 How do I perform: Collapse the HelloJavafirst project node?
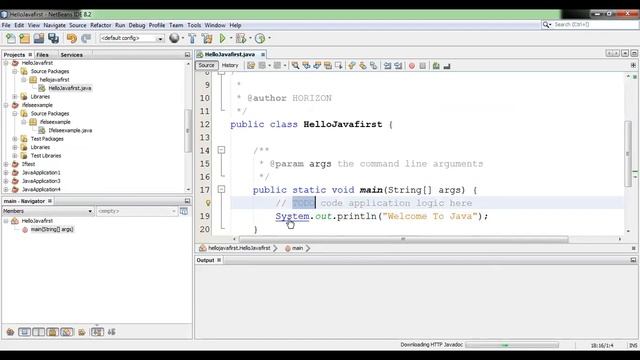tap(6, 63)
